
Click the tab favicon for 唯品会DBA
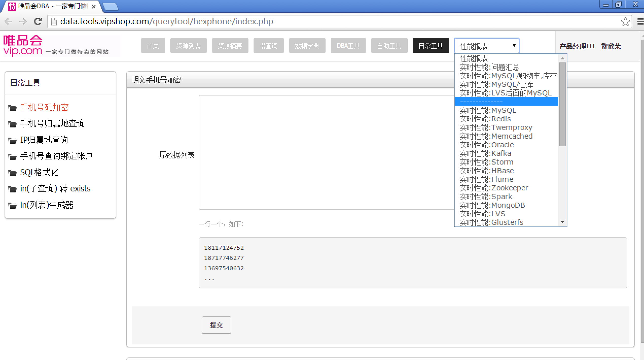[12, 6]
